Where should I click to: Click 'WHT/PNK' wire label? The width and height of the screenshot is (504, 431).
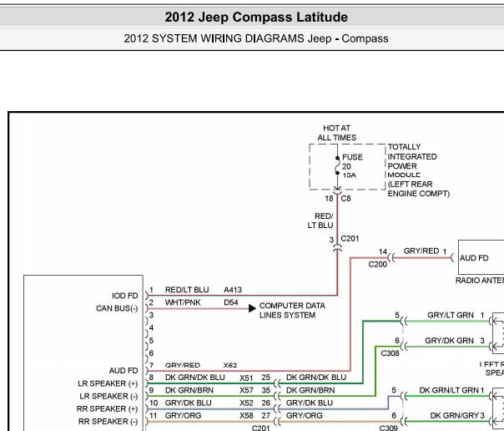pos(183,302)
